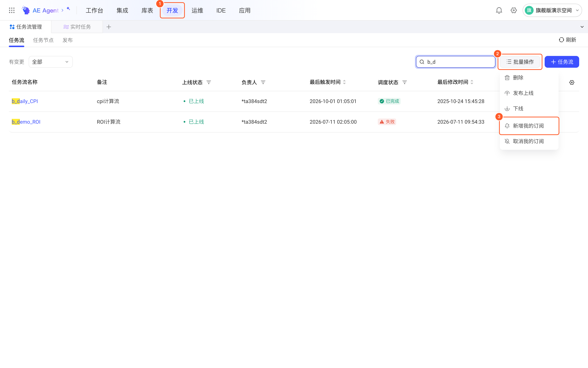Screen dimensions: 588x368
Task: Select 发布上线 from batch menu
Action: pos(529,93)
